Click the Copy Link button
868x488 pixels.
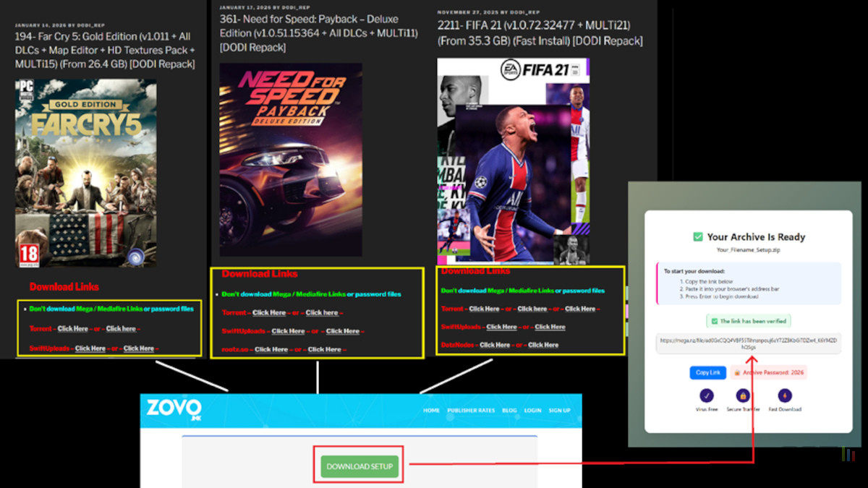tap(707, 372)
